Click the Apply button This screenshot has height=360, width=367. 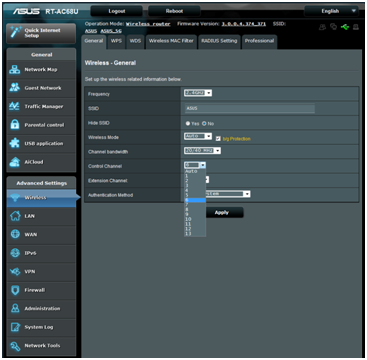click(222, 213)
